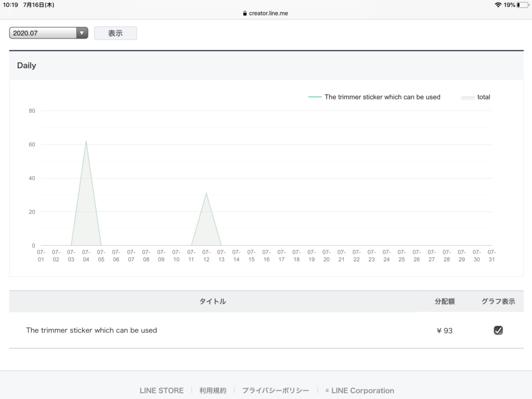Click the ¥ 93 revenue amount
This screenshot has height=399, width=532.
pyautogui.click(x=444, y=330)
